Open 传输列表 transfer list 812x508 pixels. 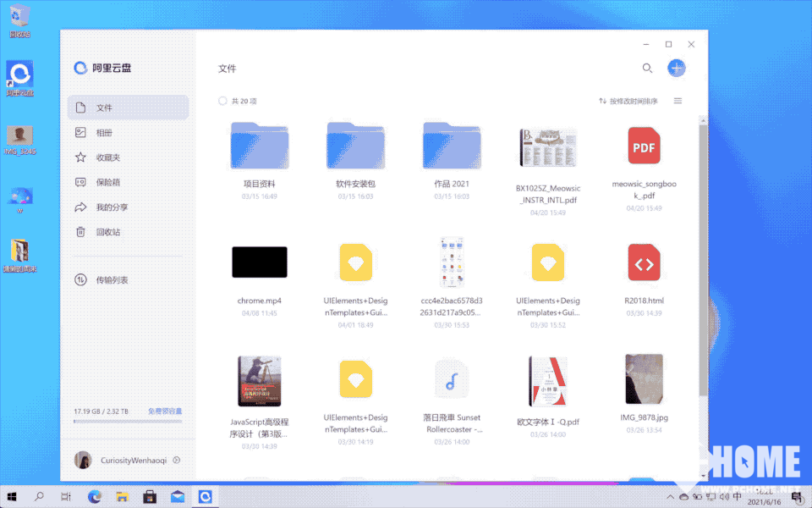coord(128,280)
